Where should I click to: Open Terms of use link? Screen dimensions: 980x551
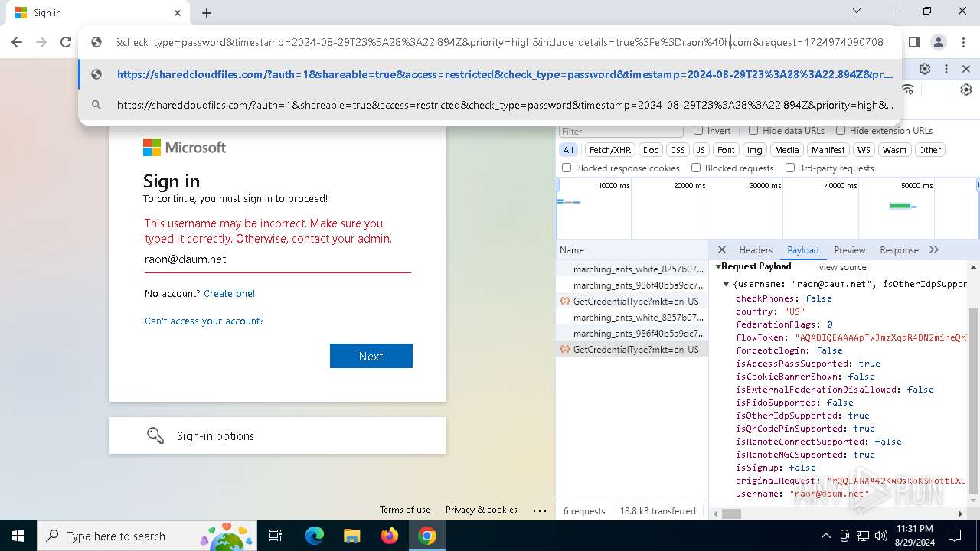click(x=405, y=510)
